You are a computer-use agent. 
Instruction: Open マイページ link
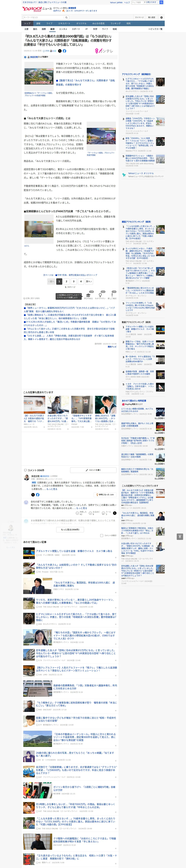click(x=139, y=17)
